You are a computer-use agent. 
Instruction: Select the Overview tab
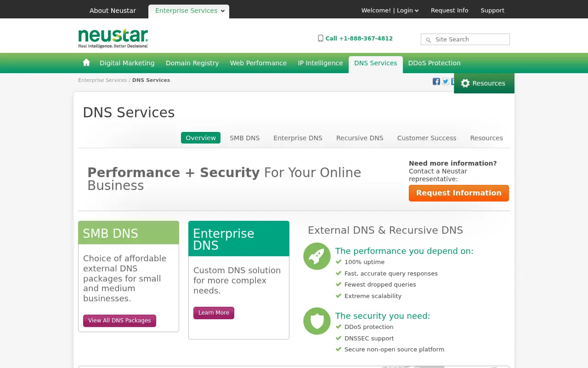[x=201, y=138]
